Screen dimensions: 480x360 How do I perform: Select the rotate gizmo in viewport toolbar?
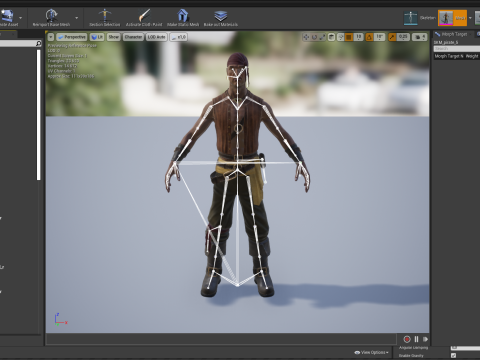(x=314, y=37)
